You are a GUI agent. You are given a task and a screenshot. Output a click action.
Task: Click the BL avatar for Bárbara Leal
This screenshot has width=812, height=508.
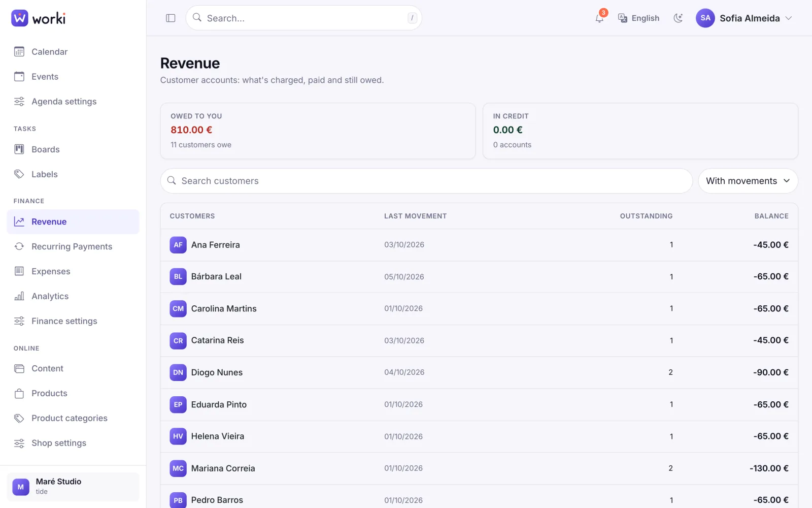(178, 277)
